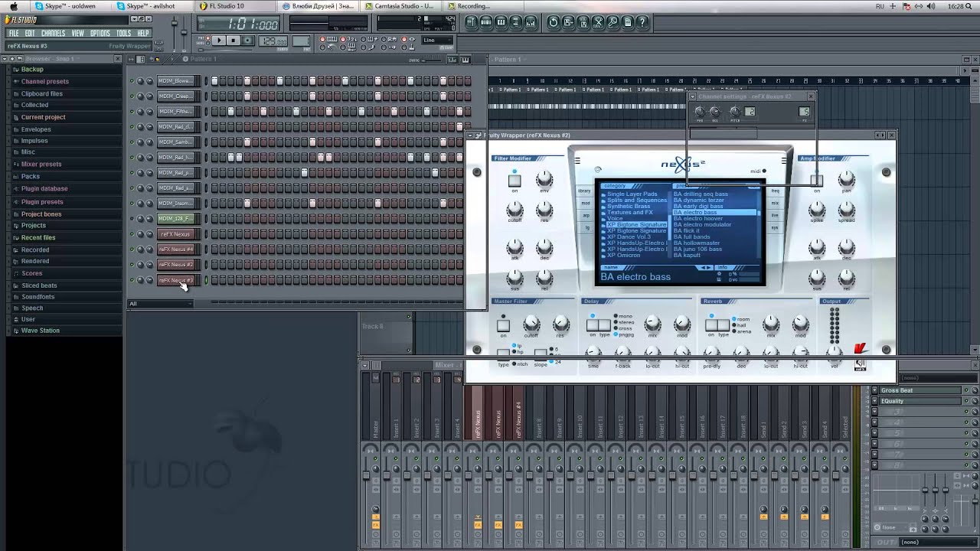Switch to Nexus library tab
Image resolution: width=980 pixels, height=551 pixels.
coord(584,191)
